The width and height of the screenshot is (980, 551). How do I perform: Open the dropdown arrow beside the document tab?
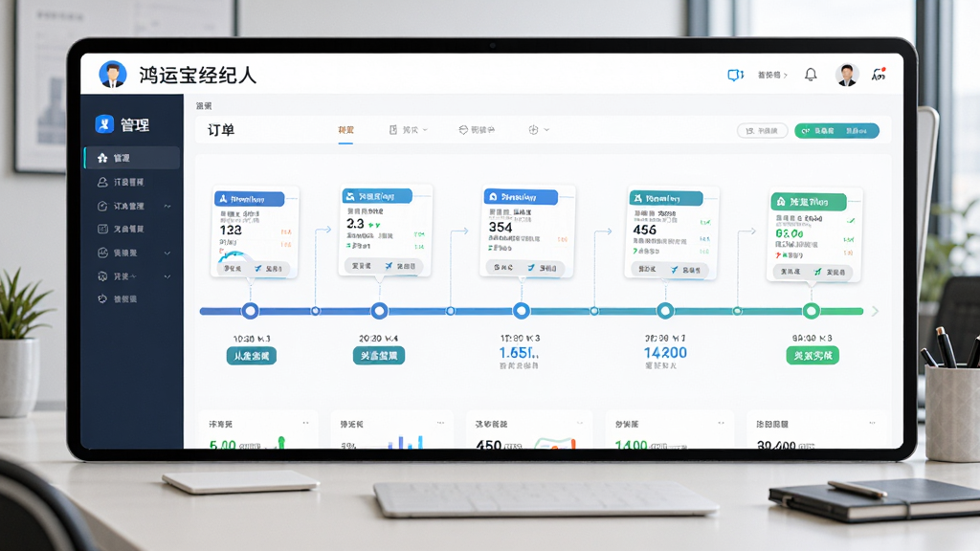click(x=425, y=130)
